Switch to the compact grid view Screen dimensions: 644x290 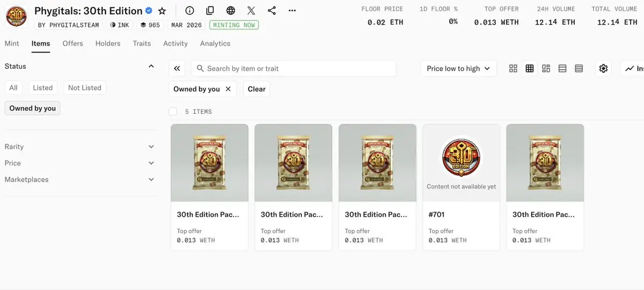pos(530,69)
